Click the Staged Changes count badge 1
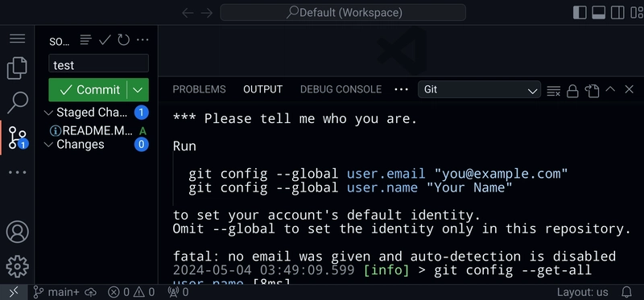 tap(142, 113)
